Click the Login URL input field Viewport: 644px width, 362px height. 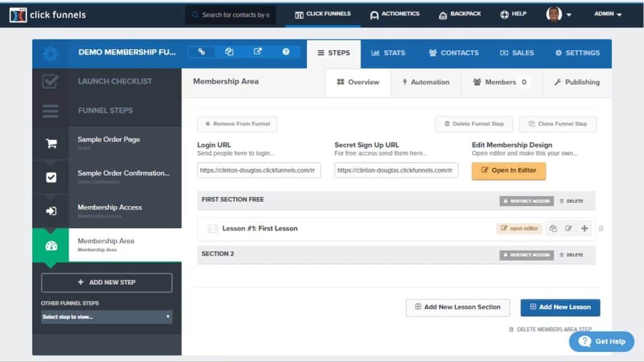258,170
